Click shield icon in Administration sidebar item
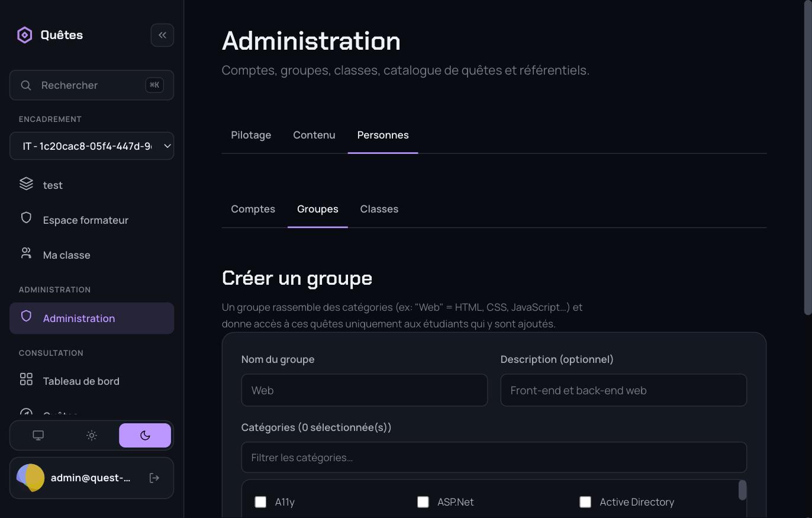The image size is (812, 518). (26, 316)
